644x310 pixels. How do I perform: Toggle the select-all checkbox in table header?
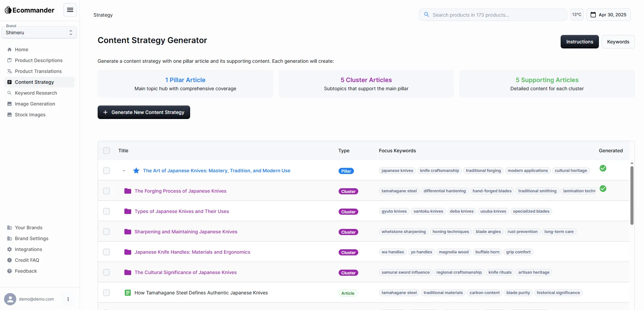pos(106,151)
